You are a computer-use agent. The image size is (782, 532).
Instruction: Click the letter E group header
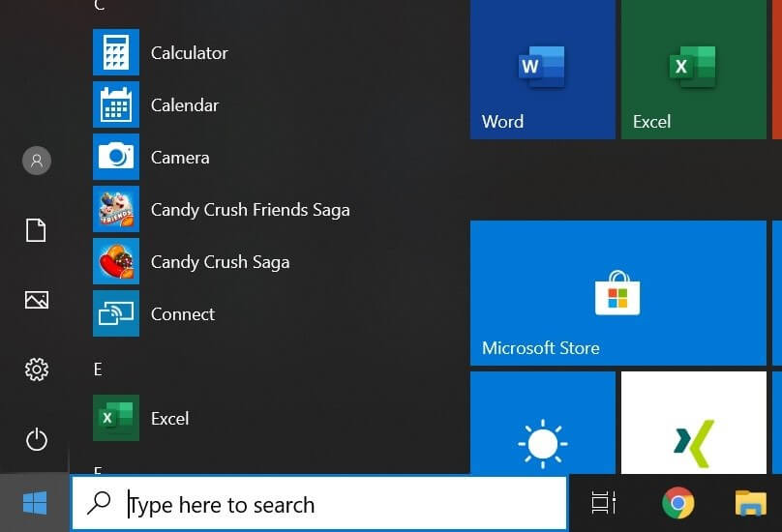click(98, 369)
